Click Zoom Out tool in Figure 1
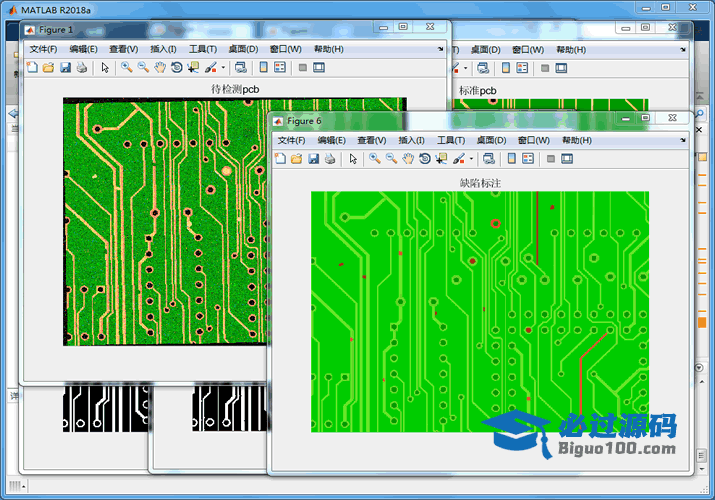The width and height of the screenshot is (715, 500). pyautogui.click(x=143, y=68)
